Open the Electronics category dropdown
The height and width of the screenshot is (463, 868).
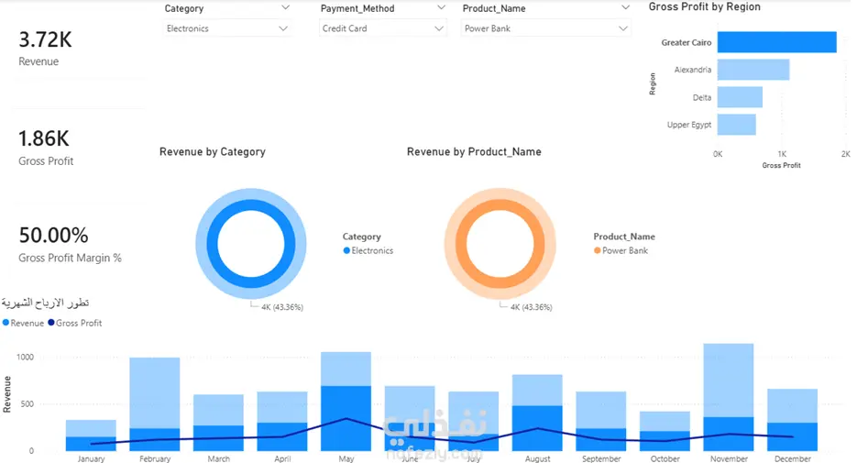coord(227,28)
